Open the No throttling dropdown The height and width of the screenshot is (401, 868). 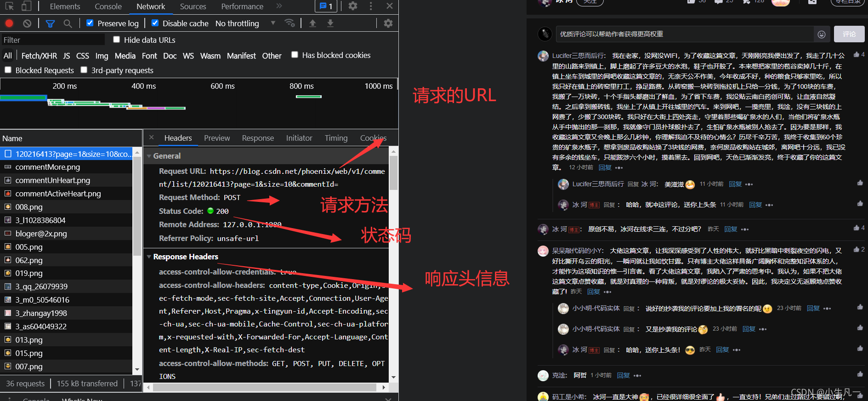pyautogui.click(x=245, y=23)
